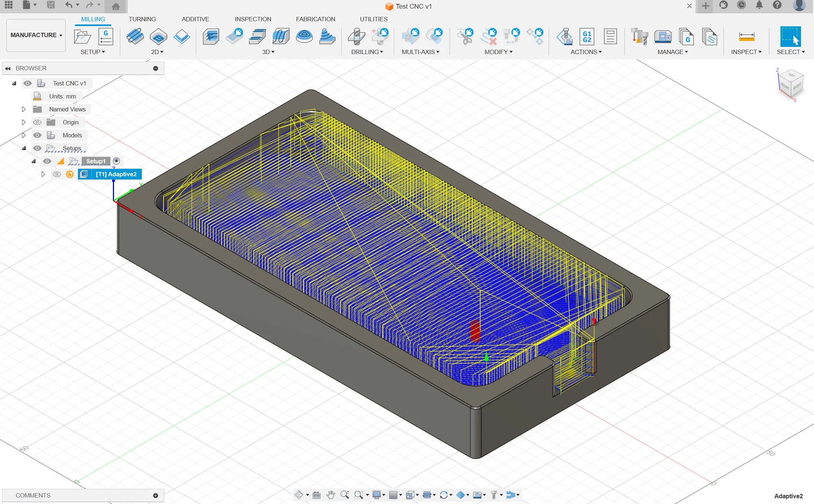
Task: Show the Origin folder in browser
Action: [x=37, y=122]
